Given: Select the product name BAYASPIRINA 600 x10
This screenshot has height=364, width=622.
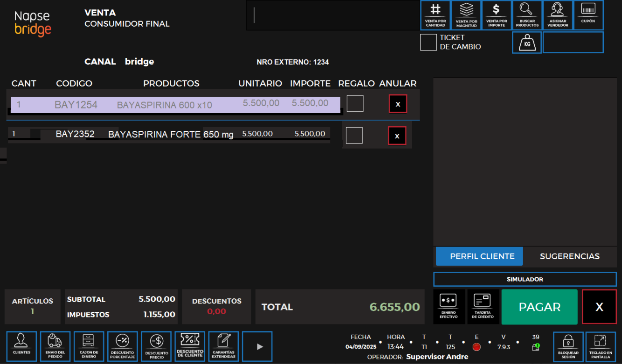Looking at the screenshot, I should [x=165, y=105].
